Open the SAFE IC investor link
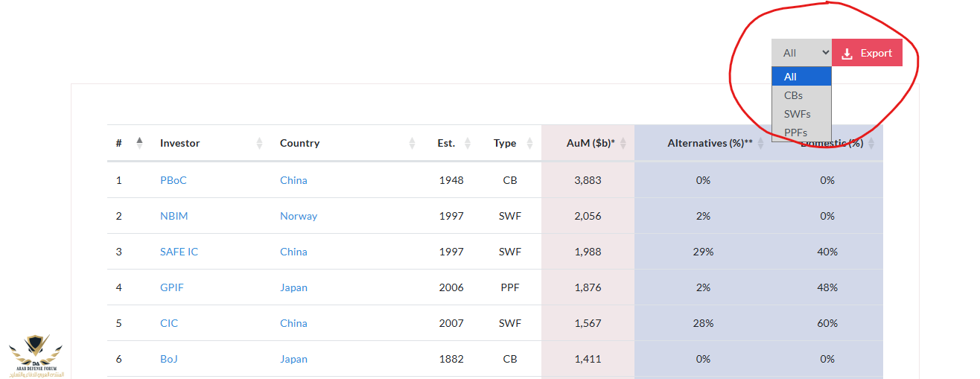The image size is (980, 379). click(x=179, y=252)
